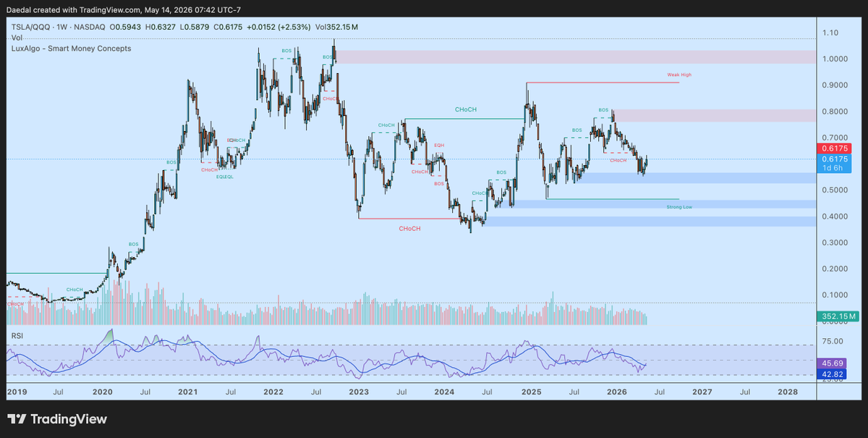Click the 1.0000 price axis label
Screen dimensions: 868x438
(x=834, y=59)
